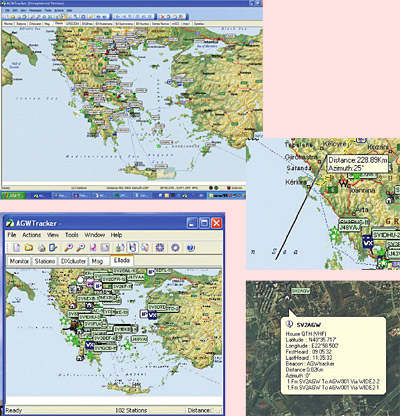The image size is (400, 416).
Task: Click the Print icon in AGWTracker toolbar
Action: pos(41,248)
